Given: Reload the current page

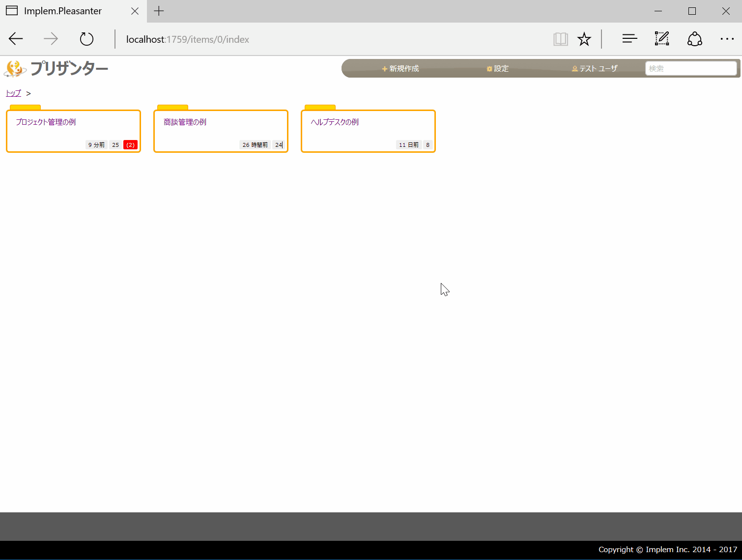Looking at the screenshot, I should point(86,39).
